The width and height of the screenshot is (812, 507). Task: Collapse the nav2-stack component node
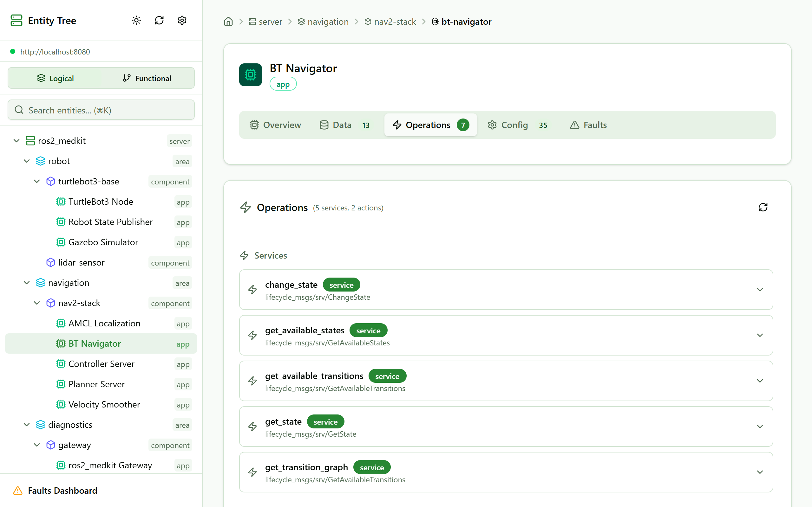click(x=37, y=303)
